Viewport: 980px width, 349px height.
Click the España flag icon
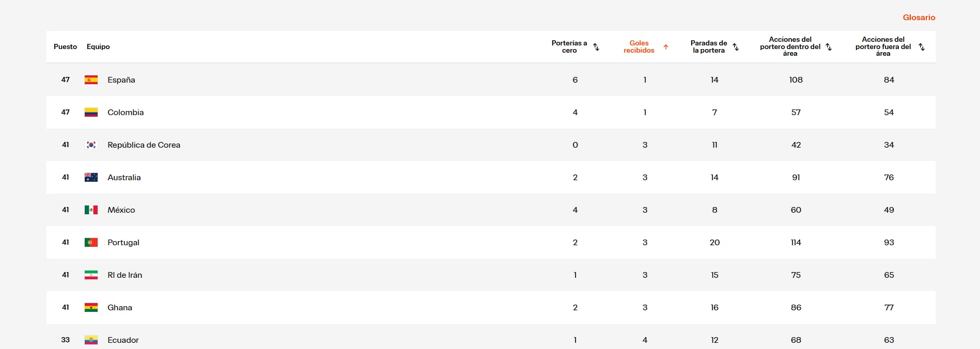(91, 80)
